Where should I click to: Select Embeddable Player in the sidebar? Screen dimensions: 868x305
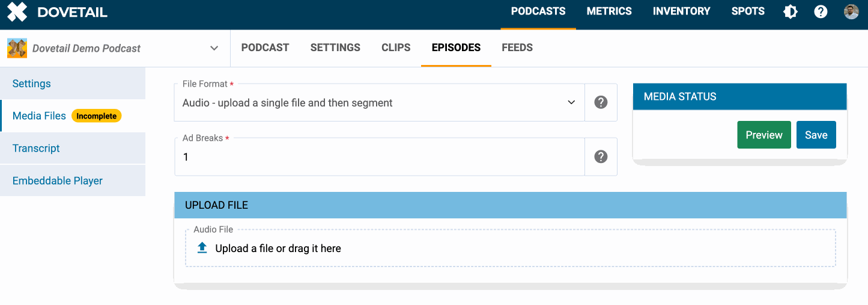[58, 180]
